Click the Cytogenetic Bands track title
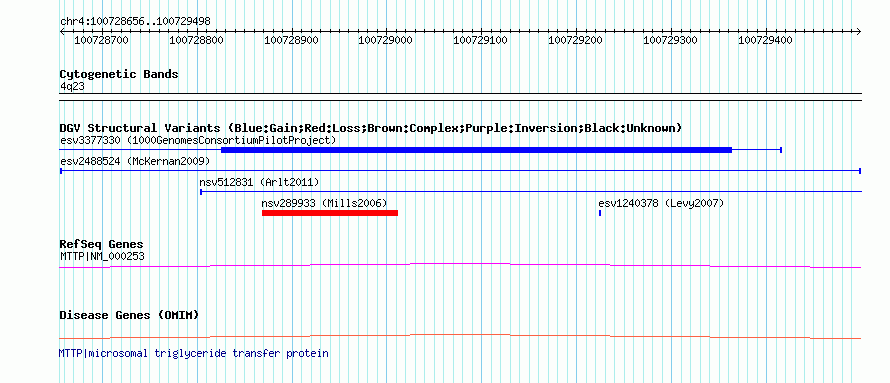The height and width of the screenshot is (383, 890). 119,74
